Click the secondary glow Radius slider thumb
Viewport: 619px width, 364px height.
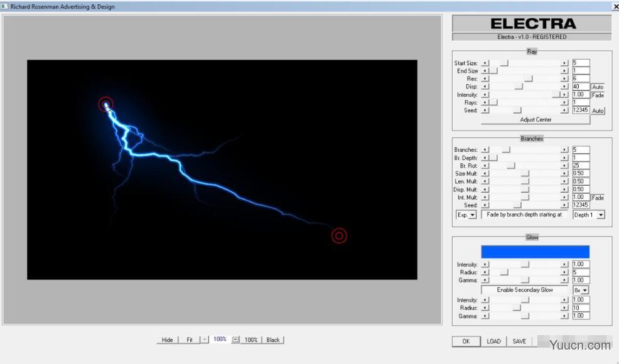517,308
